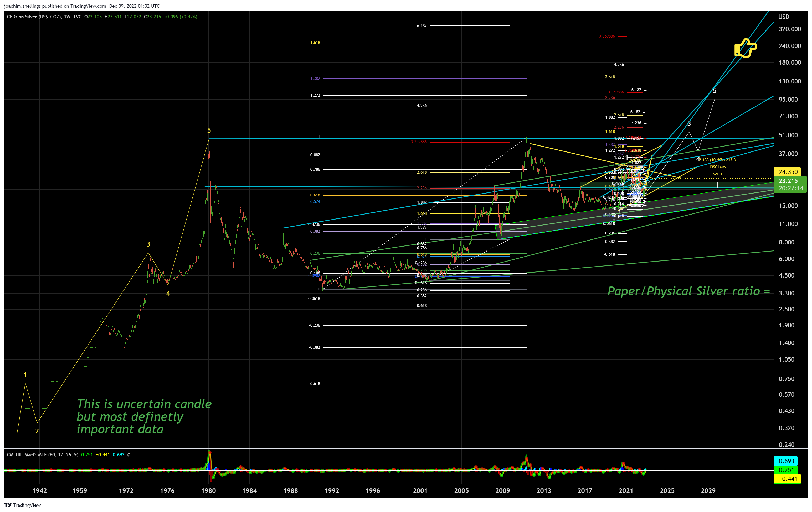Click the CM_Ult_MacD_MTF indicator legend name
Screen dimensions: 812x512
coord(43,455)
